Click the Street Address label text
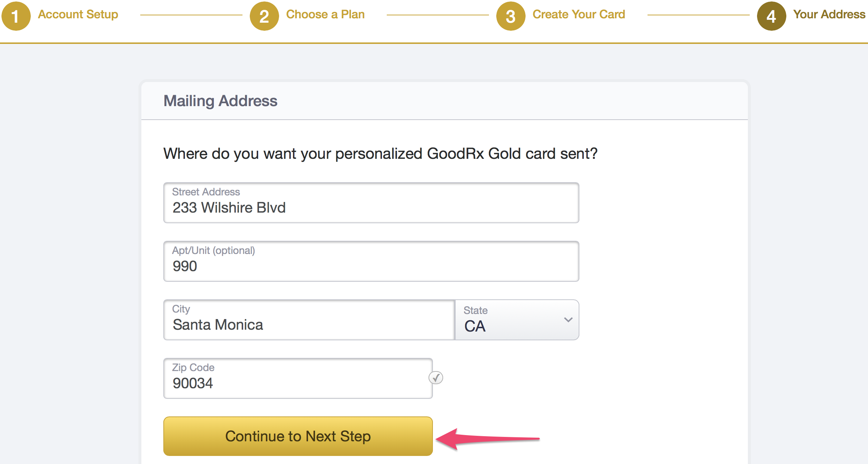The height and width of the screenshot is (464, 868). tap(206, 192)
